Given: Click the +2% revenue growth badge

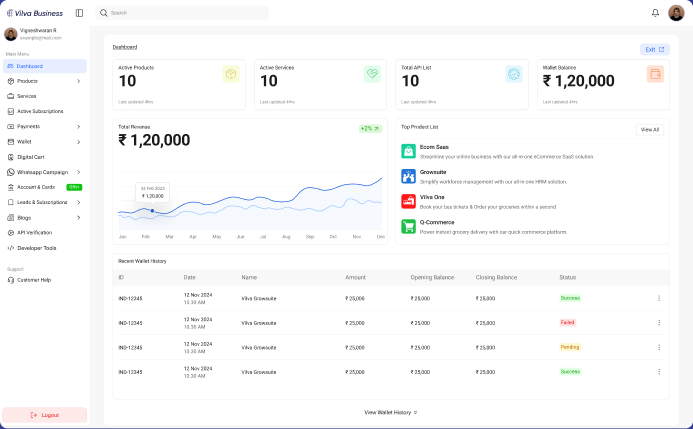Looking at the screenshot, I should [x=370, y=129].
